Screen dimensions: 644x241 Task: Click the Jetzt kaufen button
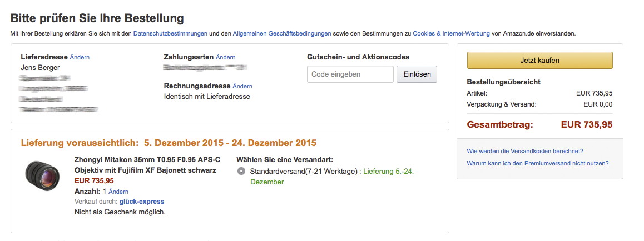539,60
